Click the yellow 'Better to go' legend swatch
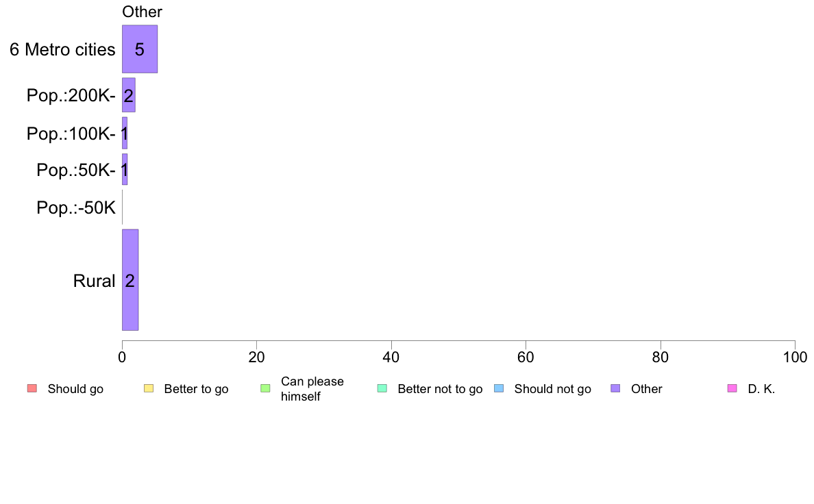This screenshot has width=814, height=504. click(x=149, y=388)
